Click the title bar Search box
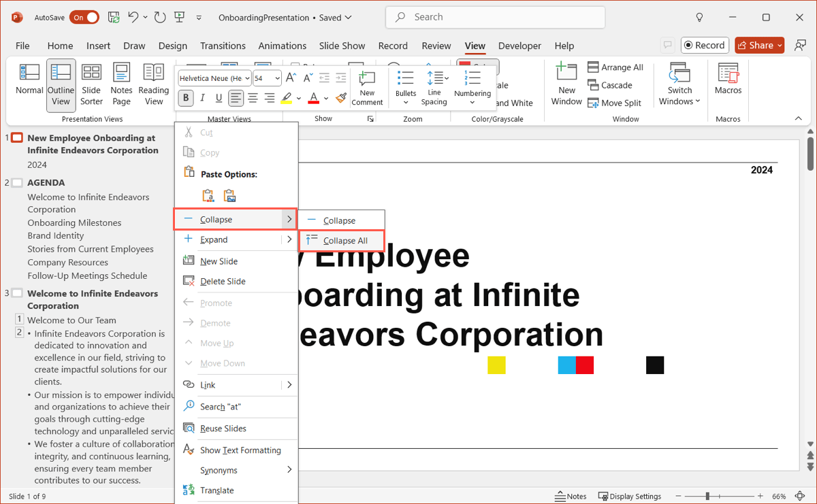This screenshot has width=817, height=504. tap(495, 17)
